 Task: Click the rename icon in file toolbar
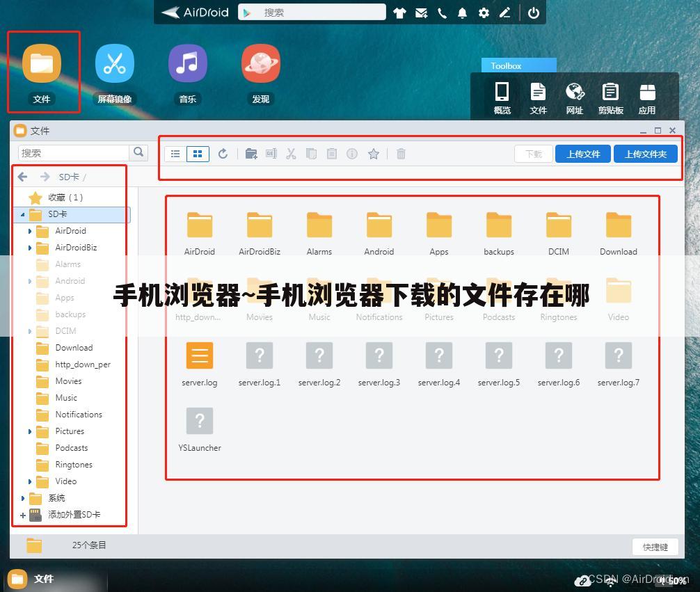point(271,154)
